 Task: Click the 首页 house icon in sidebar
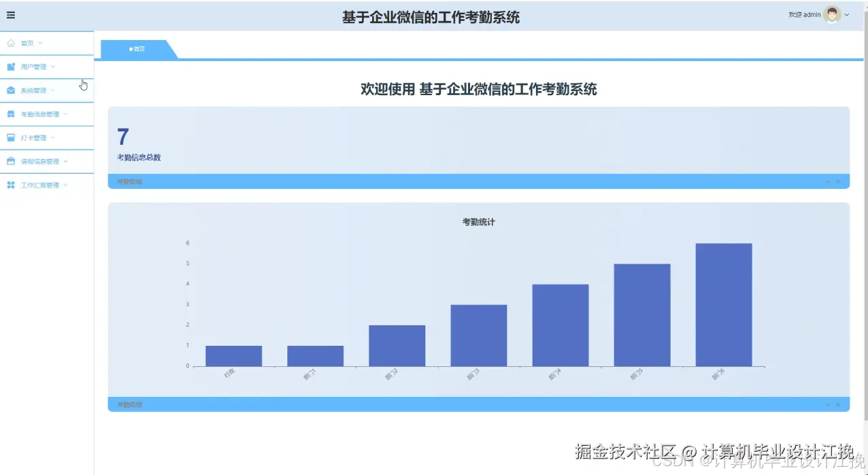point(11,43)
